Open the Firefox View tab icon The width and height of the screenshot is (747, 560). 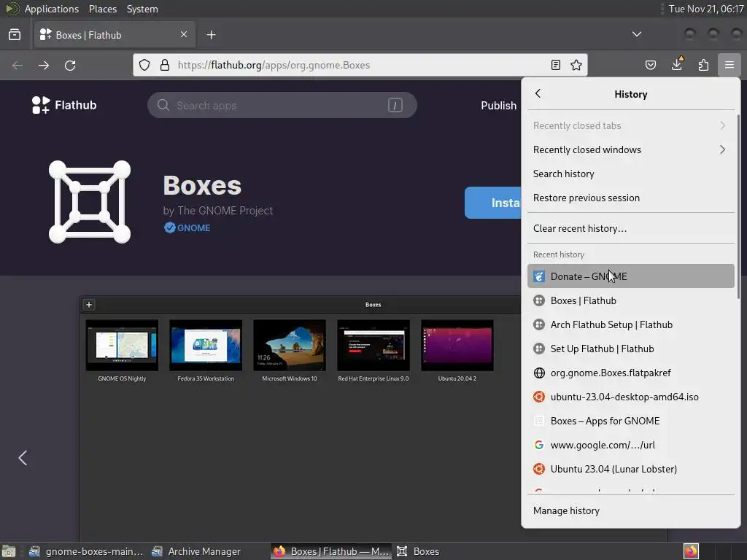tap(15, 35)
